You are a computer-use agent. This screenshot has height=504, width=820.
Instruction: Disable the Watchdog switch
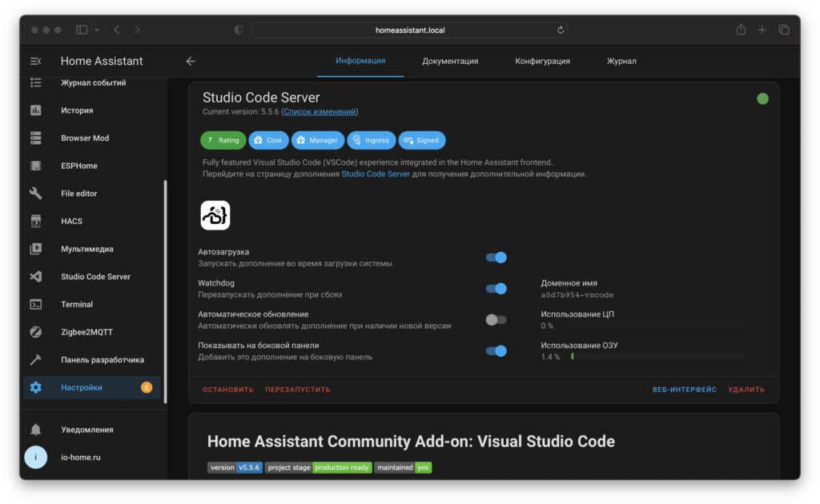coord(496,289)
